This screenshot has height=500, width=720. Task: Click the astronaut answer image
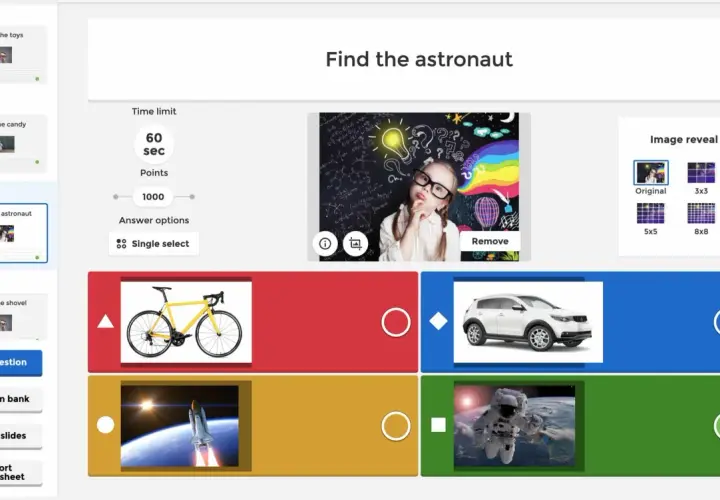(x=514, y=426)
